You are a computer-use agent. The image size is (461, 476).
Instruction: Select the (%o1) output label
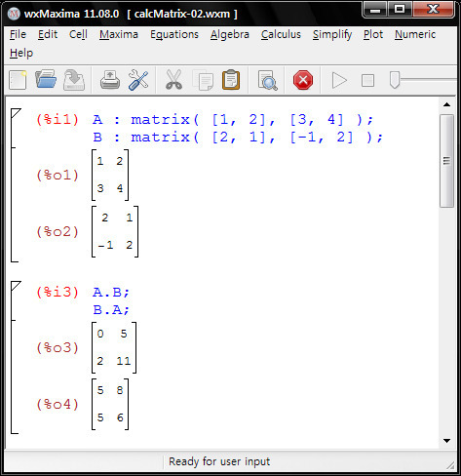point(58,176)
